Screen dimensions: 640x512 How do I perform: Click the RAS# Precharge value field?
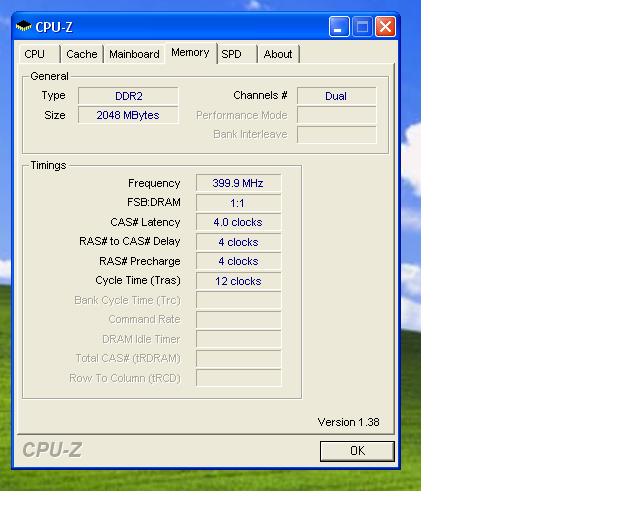238,261
